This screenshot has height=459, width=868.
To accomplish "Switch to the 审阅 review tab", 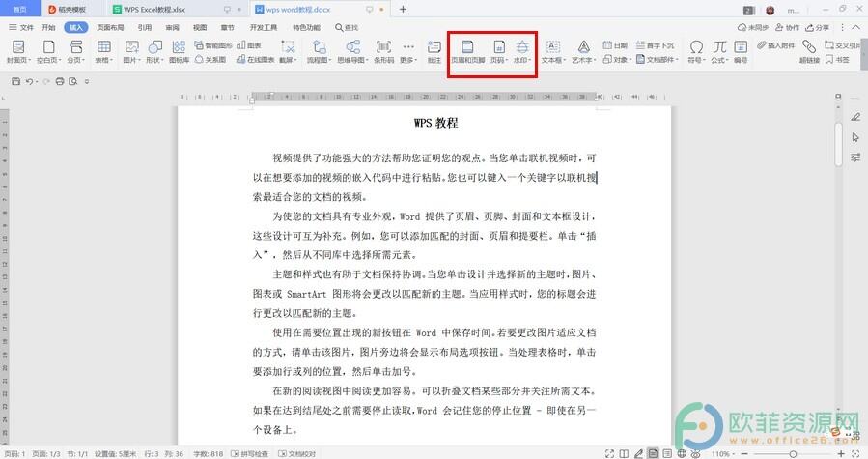I will (x=172, y=27).
